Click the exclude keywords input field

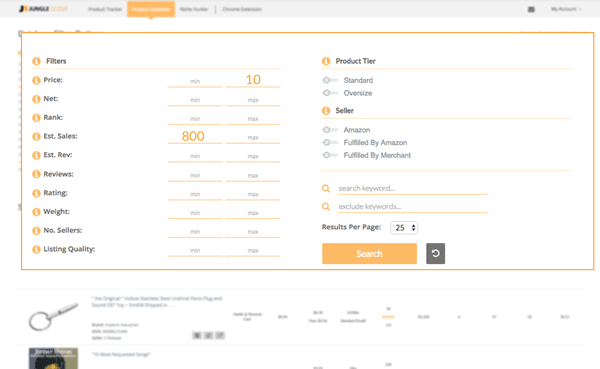pos(412,207)
